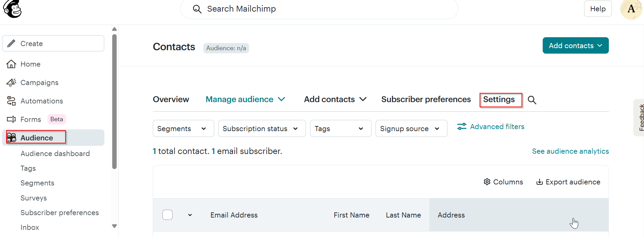
Task: Click the Add contacts teal button
Action: pyautogui.click(x=575, y=46)
